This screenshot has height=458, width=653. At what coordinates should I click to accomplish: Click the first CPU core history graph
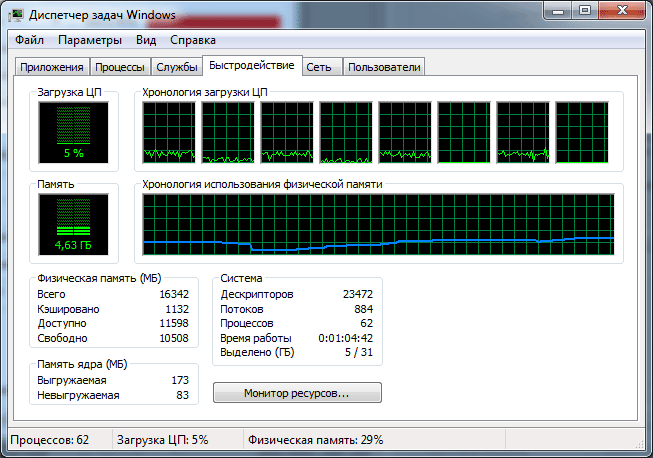(169, 132)
